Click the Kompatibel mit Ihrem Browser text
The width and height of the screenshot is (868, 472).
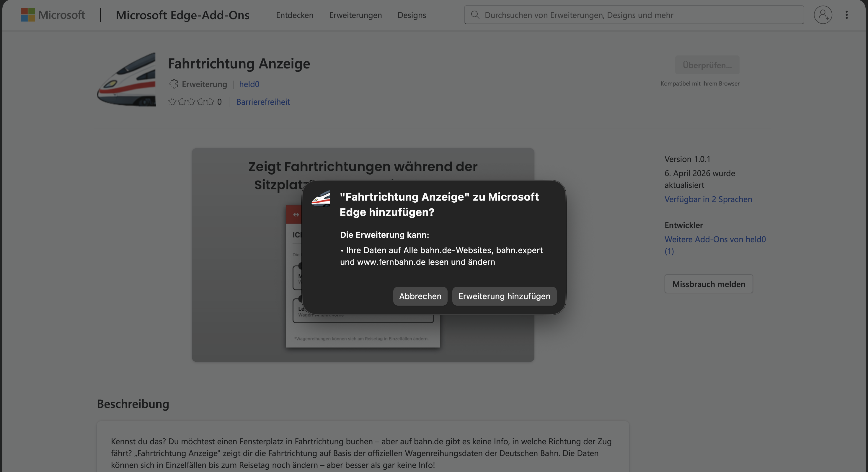[x=700, y=83]
